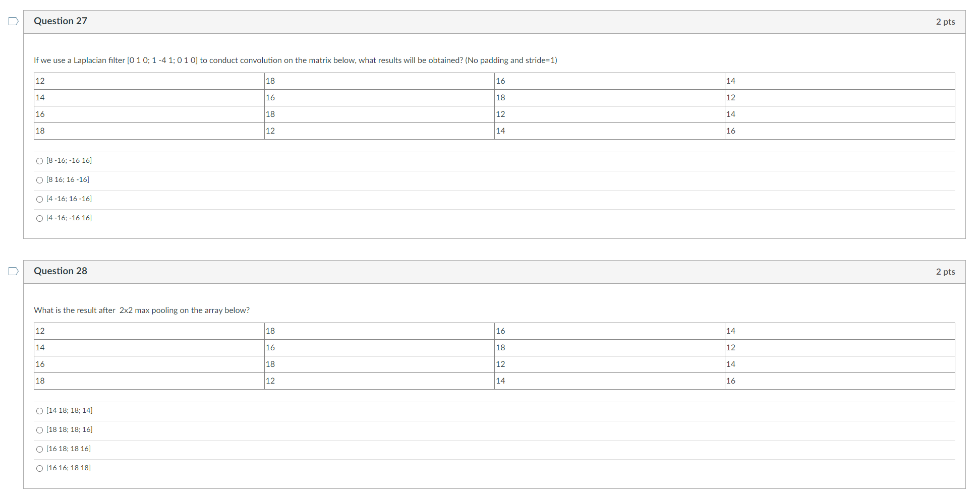Choose option [18 18; 18; 16]

click(x=39, y=430)
